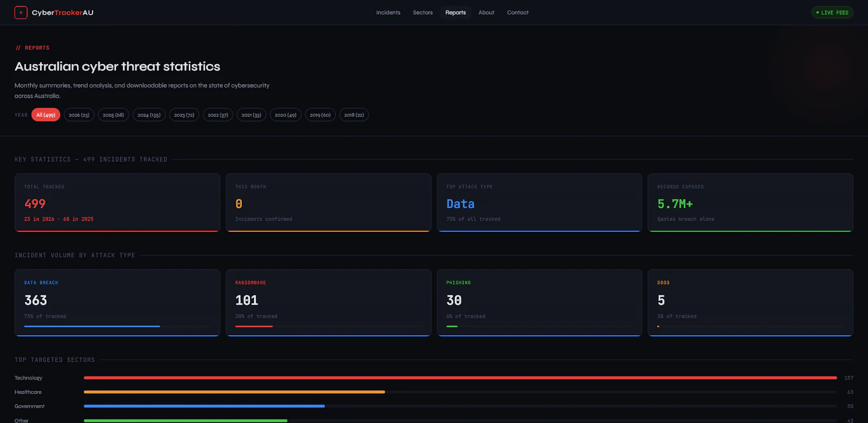The image size is (868, 423).
Task: Click the Technology count value 157
Action: [x=848, y=378]
